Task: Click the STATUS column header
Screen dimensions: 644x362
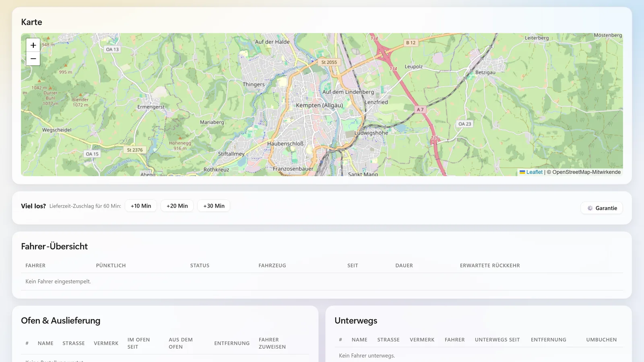Action: [x=200, y=265]
